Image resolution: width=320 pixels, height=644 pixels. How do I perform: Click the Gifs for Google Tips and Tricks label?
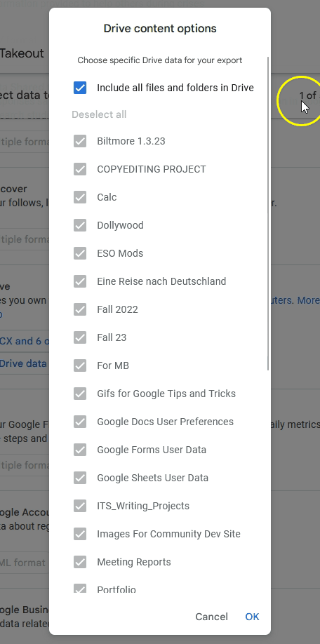click(166, 394)
